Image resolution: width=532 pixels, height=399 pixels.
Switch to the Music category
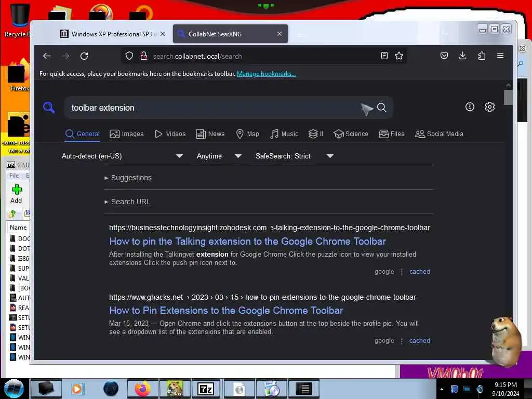coord(284,134)
